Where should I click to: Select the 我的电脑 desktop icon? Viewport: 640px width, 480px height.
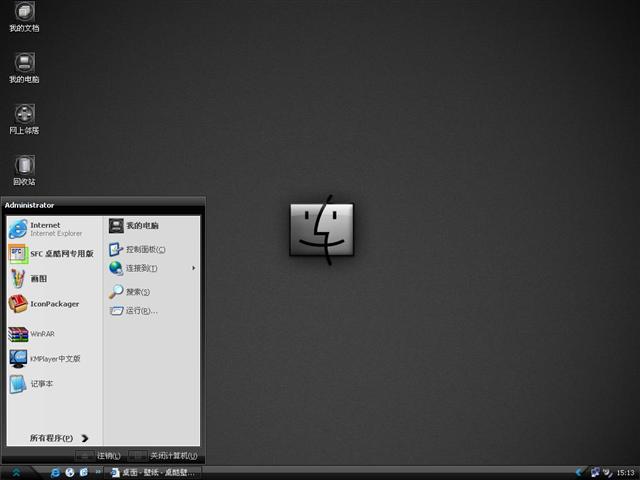(24, 68)
